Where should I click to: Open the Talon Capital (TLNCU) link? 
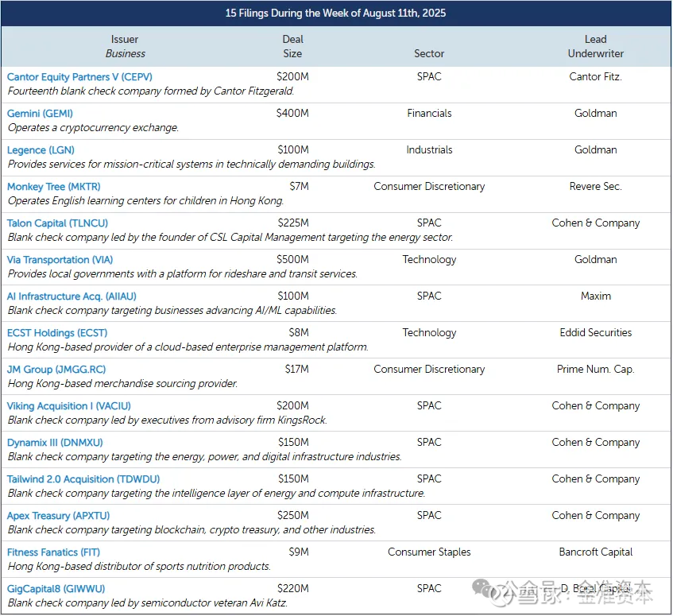click(x=57, y=223)
